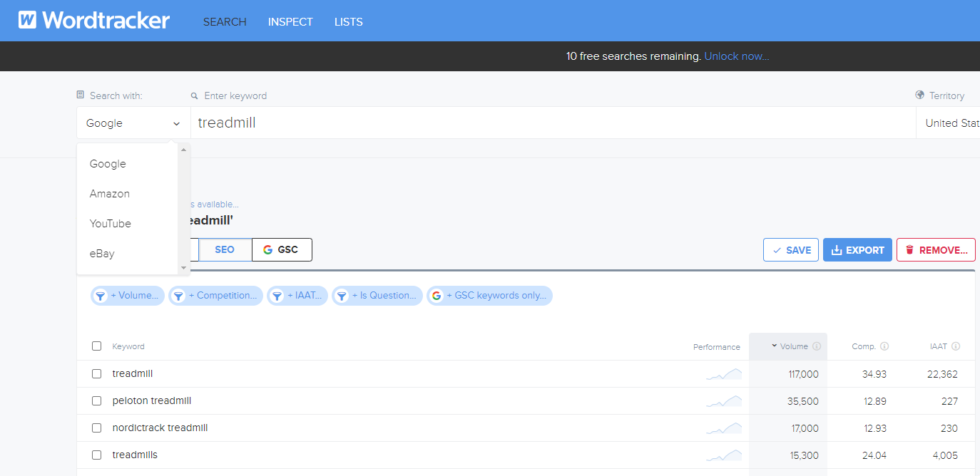Sort by the IAAT column header
This screenshot has width=980, height=476.
click(x=939, y=346)
